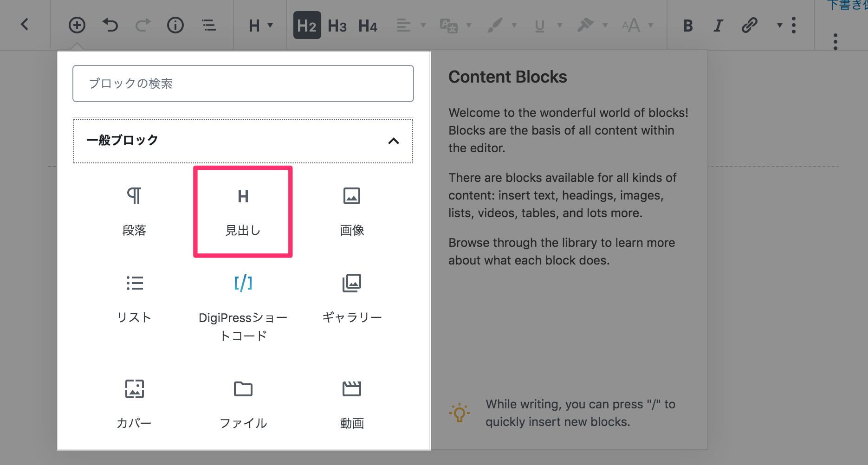The image size is (868, 465).
Task: Open the content structure info icon
Action: 175,25
